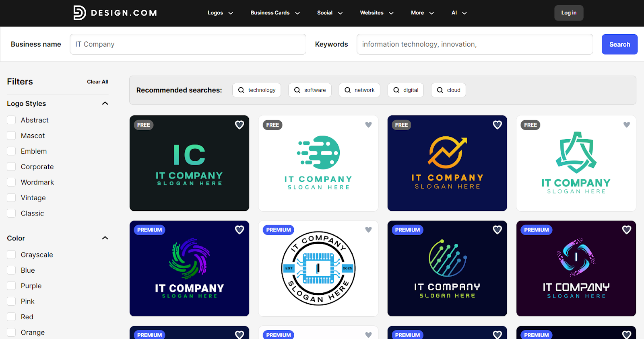Screen dimensions: 644x339
Task: Heart the circular chip emblem logo
Action: click(368, 230)
